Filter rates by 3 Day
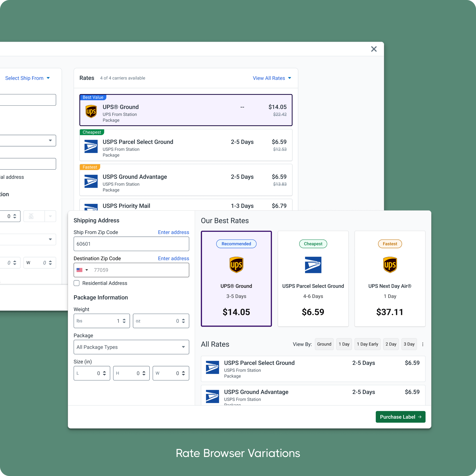Screen dimensions: 476x476 409,344
